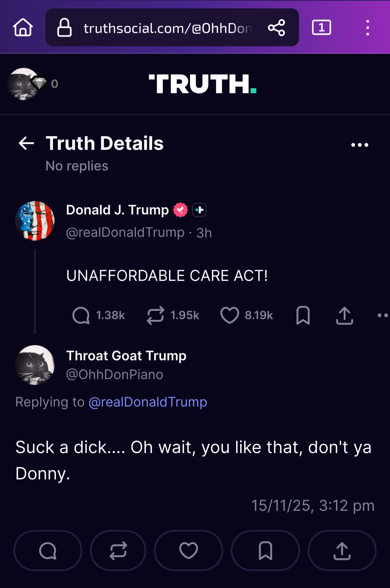Viewport: 390px width, 588px height.
Task: View Donald J. Trump's profile avatar
Action: click(35, 221)
